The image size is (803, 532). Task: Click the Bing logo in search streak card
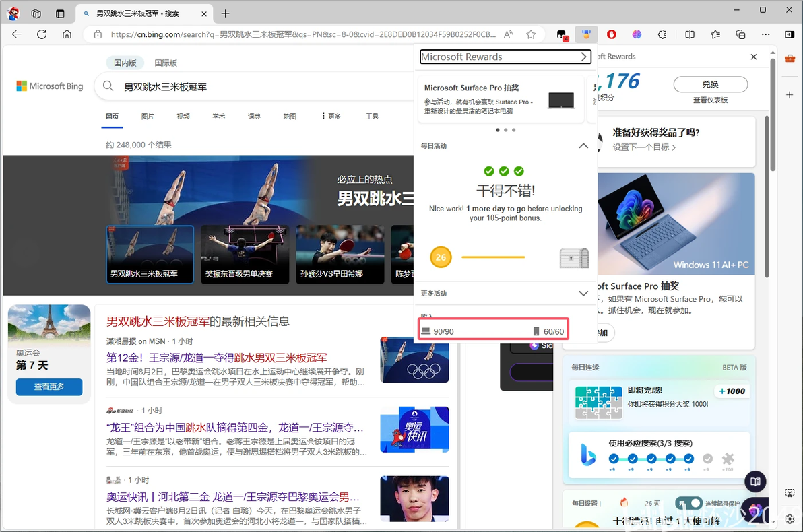point(588,454)
